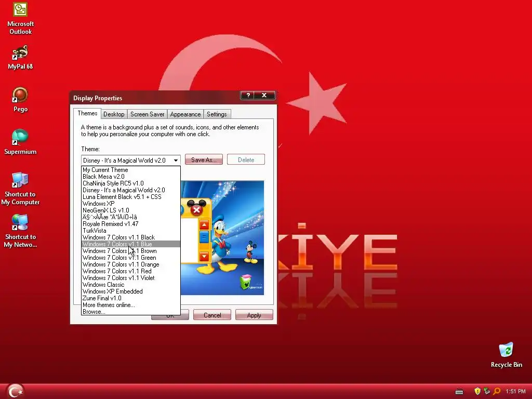
Task: Click the help question mark button
Action: coord(248,96)
